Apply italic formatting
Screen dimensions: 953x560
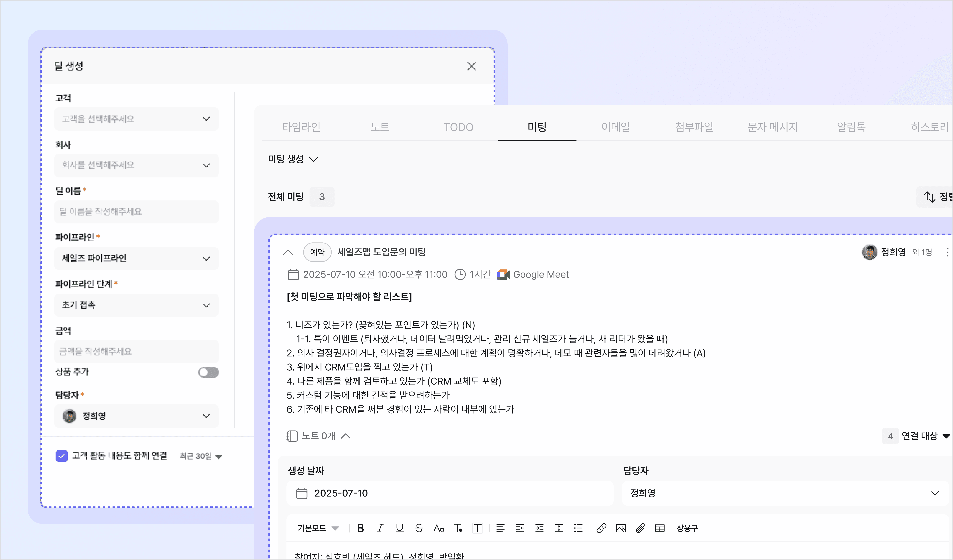click(380, 528)
